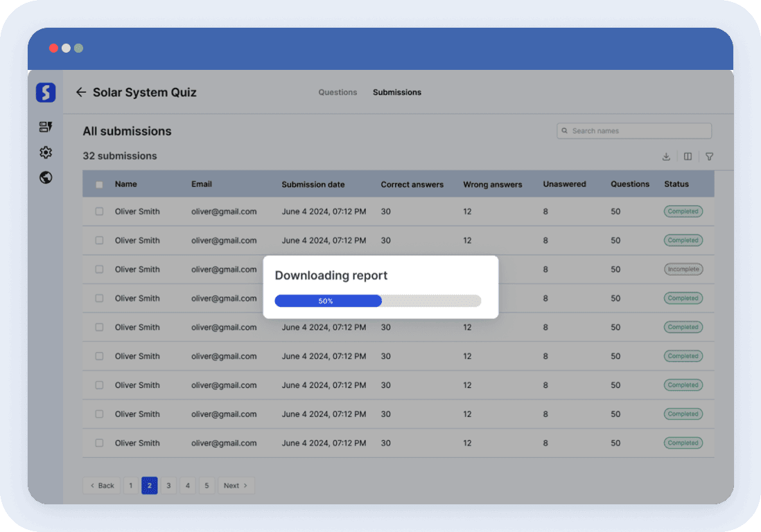Click the Incomplete status badge

(683, 269)
